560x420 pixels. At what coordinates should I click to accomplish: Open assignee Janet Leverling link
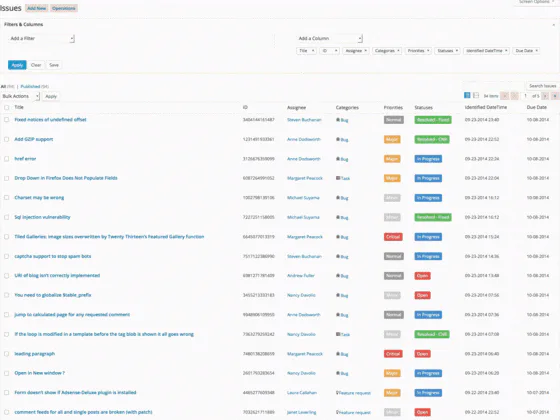click(x=301, y=412)
